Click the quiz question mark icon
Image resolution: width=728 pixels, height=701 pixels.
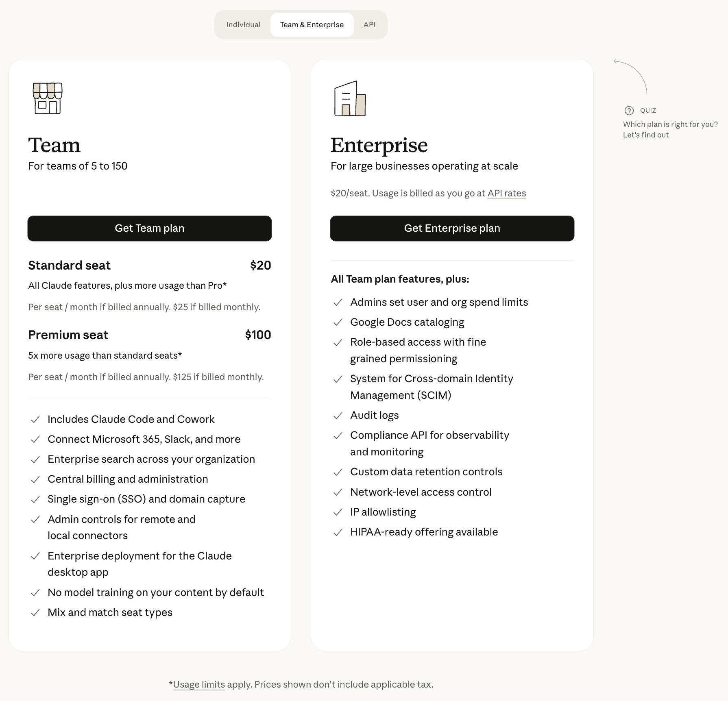629,110
